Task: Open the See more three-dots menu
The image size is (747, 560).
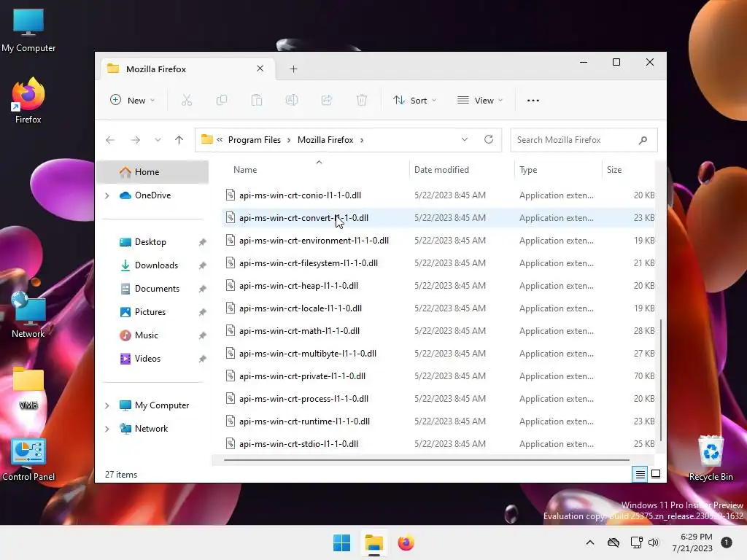Action: pos(533,101)
